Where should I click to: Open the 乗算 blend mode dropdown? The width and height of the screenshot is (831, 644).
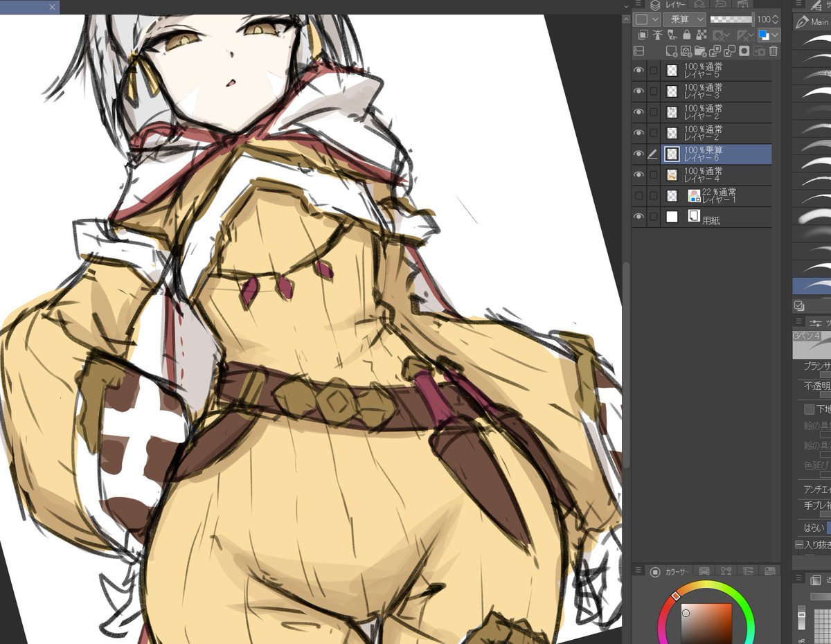click(684, 19)
